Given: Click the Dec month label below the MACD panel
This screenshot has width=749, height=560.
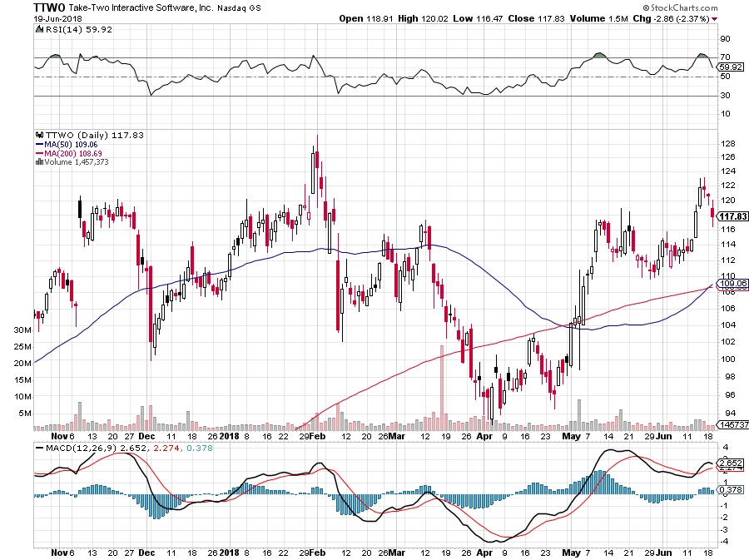Looking at the screenshot, I should click(x=146, y=553).
